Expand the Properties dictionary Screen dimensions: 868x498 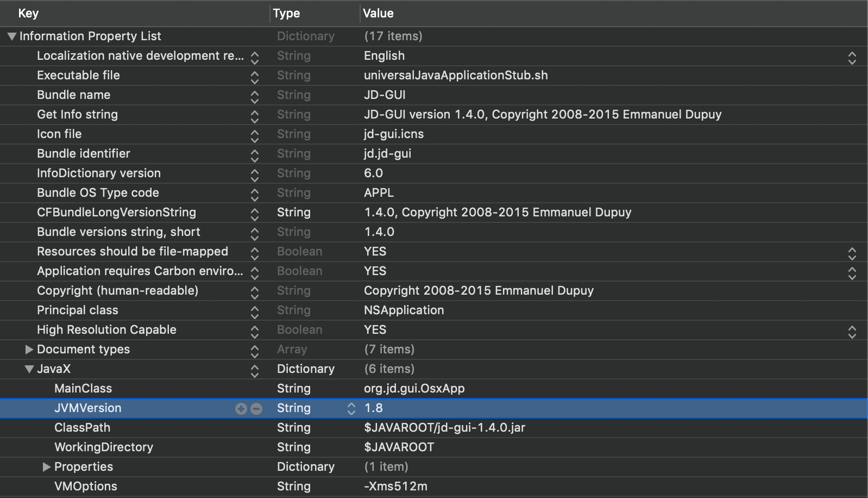pos(47,467)
